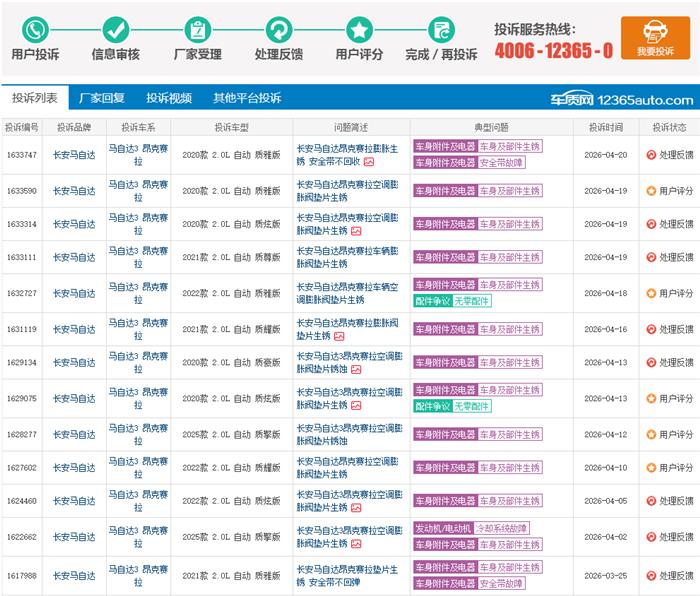The image size is (700, 596).
Task: Select the 其他平台投诉 tab
Action: (247, 98)
